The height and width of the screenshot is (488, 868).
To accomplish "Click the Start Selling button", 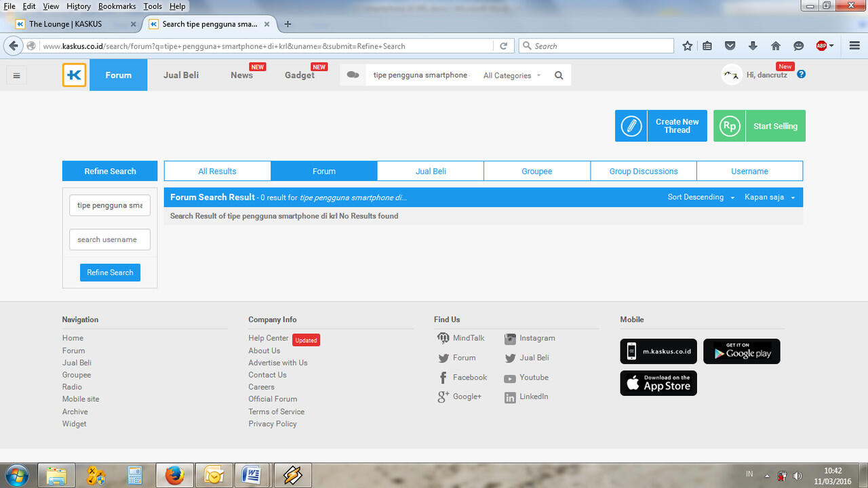I will coord(759,126).
